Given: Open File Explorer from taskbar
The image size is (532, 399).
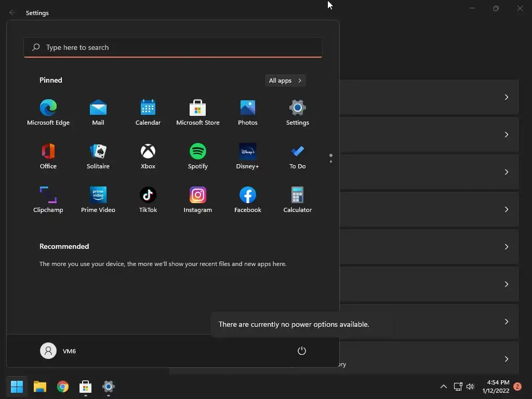Looking at the screenshot, I should (x=39, y=387).
